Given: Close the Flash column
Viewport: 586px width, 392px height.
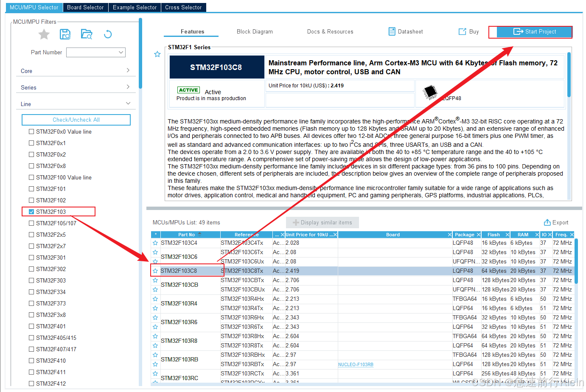Looking at the screenshot, I should click(507, 235).
